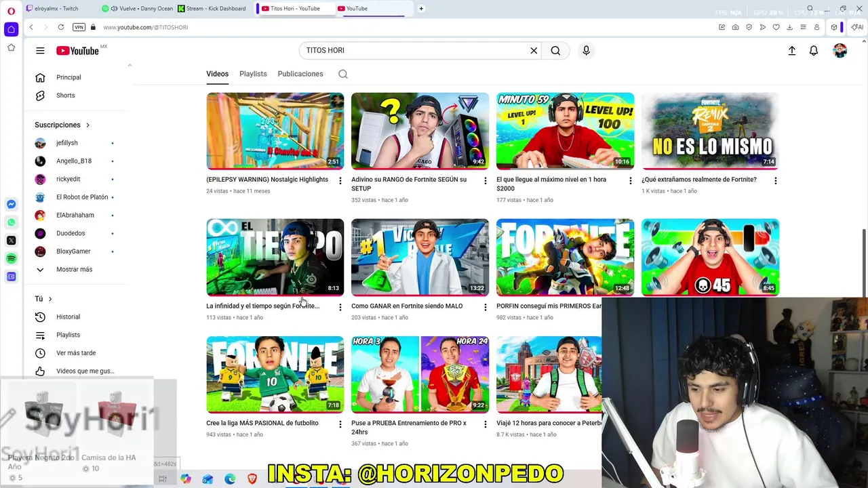The height and width of the screenshot is (488, 868).
Task: Open Spotify in Opera sidebar
Action: (x=11, y=259)
